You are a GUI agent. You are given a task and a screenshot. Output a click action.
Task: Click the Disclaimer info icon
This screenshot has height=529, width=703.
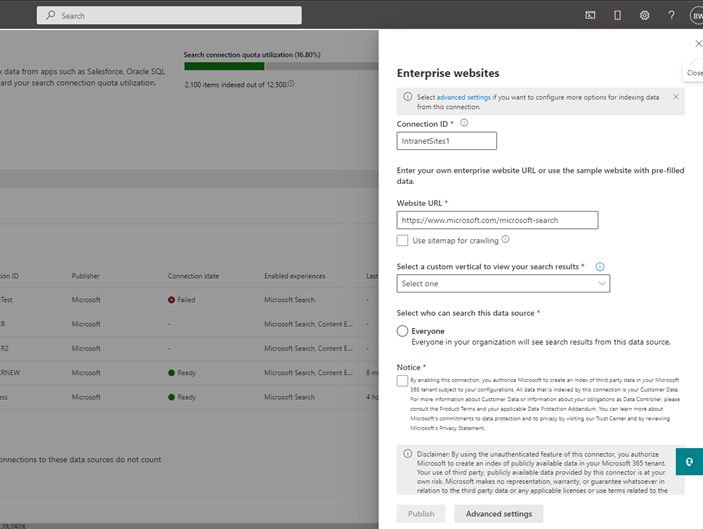(x=407, y=454)
